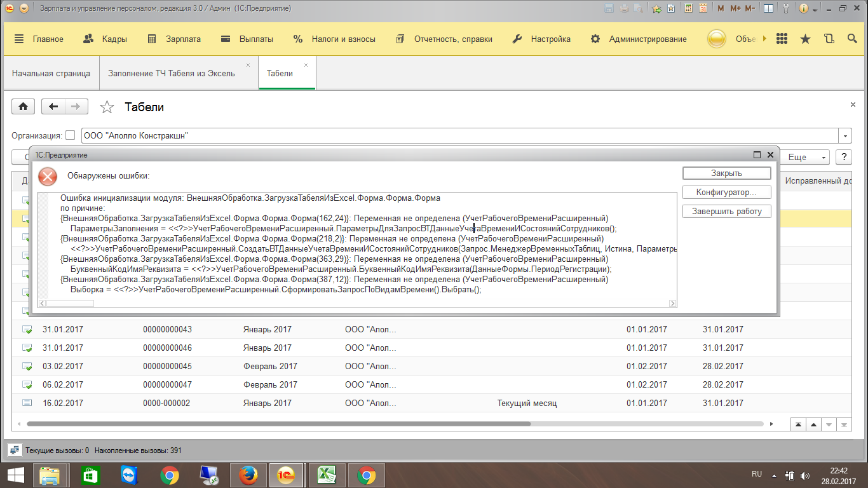Open the Зарплата section
868x488 pixels.
(x=174, y=39)
